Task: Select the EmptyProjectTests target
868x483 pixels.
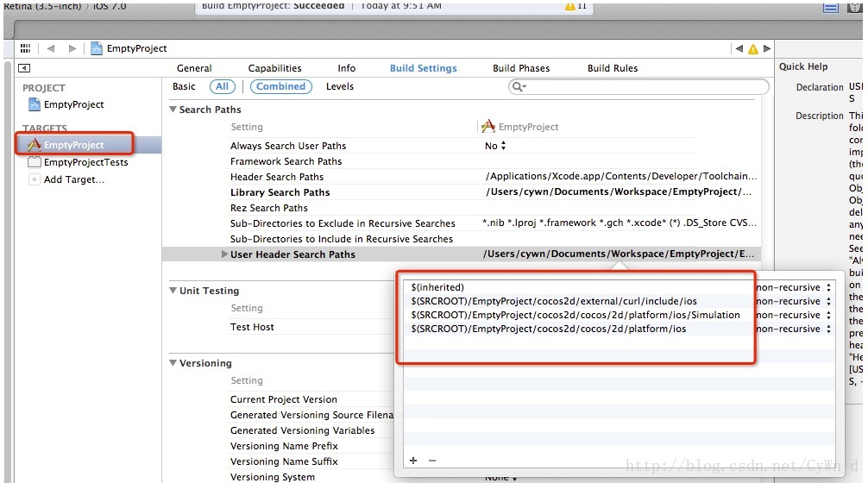Action: point(85,162)
